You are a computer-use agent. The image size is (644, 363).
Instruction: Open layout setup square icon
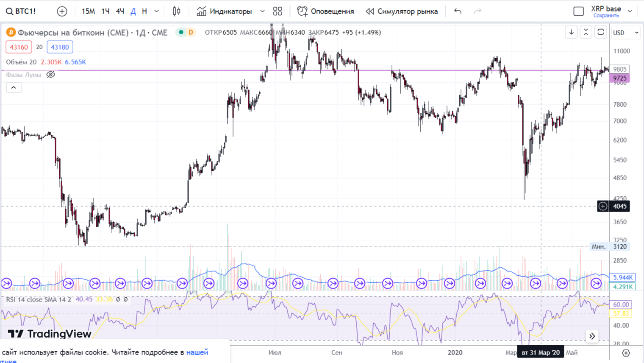click(x=578, y=11)
